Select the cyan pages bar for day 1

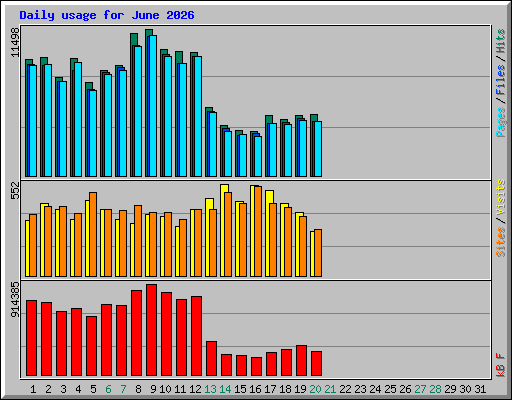point(33,121)
